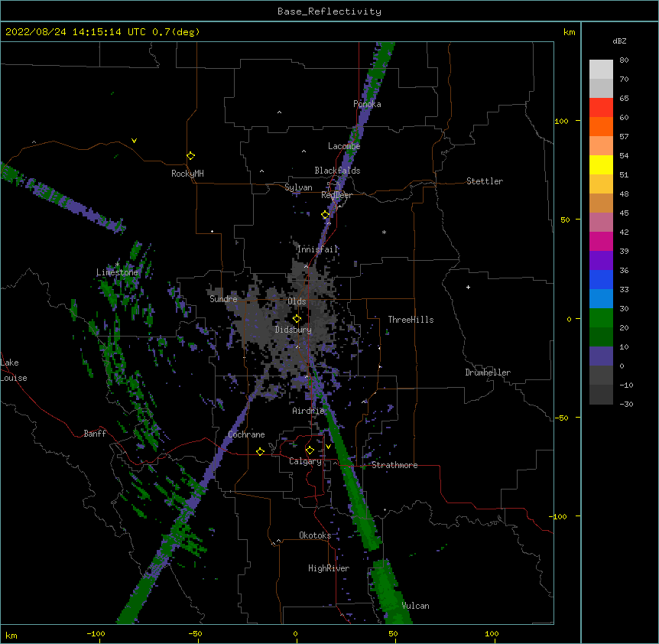This screenshot has width=659, height=644.
Task: Click the yellow diamond marker between Olds and Didsbury
Action: click(297, 319)
